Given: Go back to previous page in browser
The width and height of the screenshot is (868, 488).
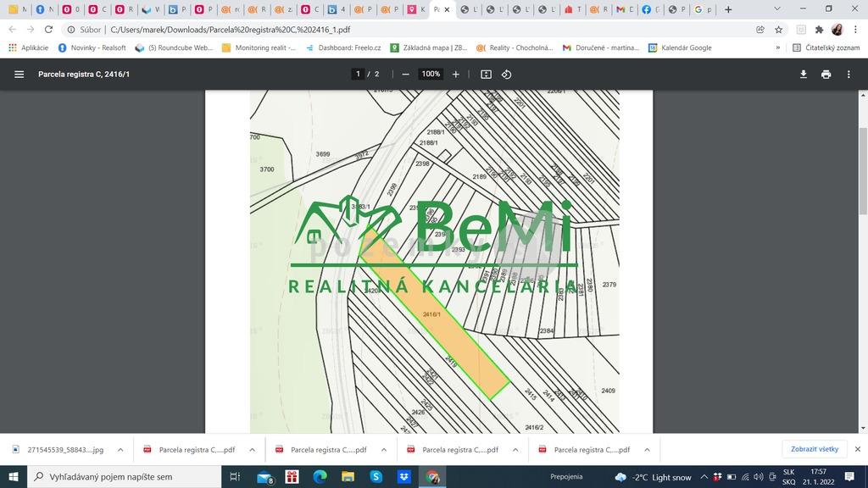Looking at the screenshot, I should click(13, 30).
